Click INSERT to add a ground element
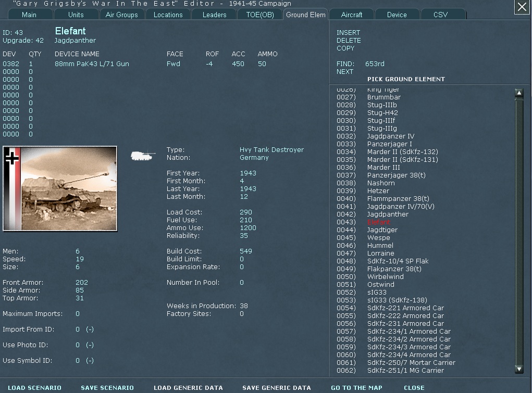This screenshot has width=532, height=393. click(348, 33)
